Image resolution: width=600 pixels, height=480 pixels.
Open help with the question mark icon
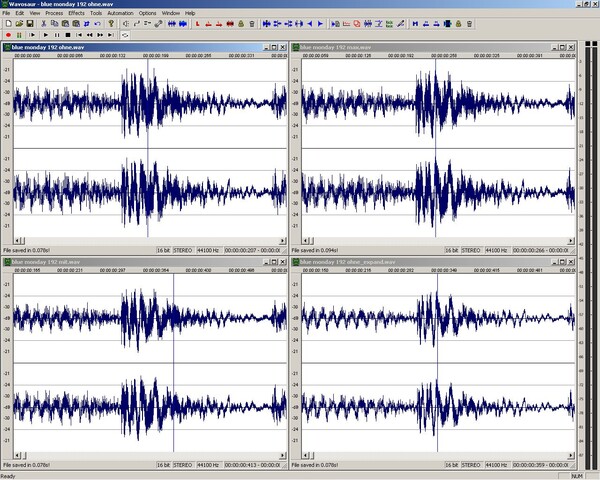111,24
